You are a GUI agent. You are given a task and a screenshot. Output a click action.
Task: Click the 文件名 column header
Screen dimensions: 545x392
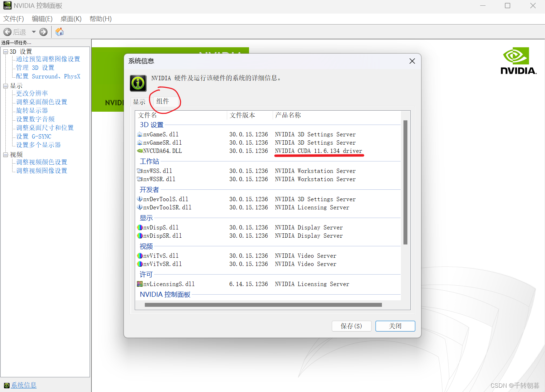coord(181,115)
